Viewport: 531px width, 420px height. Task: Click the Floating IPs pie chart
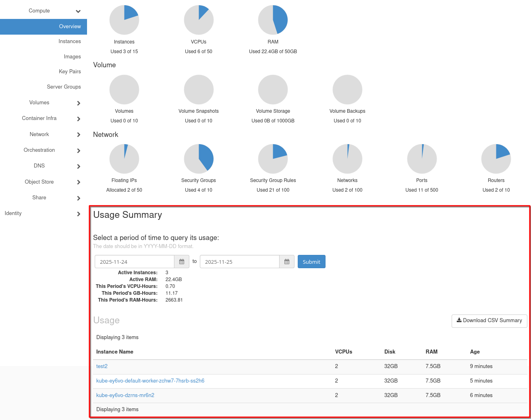click(124, 159)
